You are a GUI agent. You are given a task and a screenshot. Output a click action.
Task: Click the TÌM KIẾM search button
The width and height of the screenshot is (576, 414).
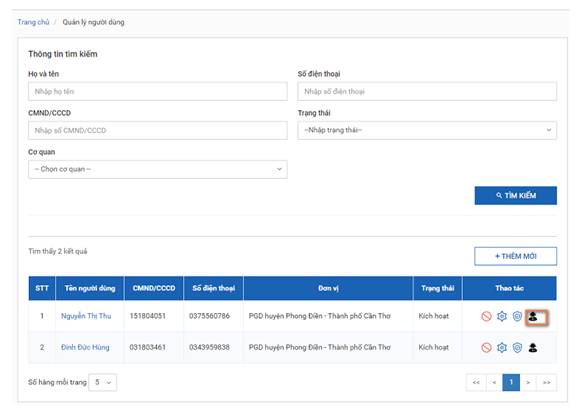(x=516, y=196)
